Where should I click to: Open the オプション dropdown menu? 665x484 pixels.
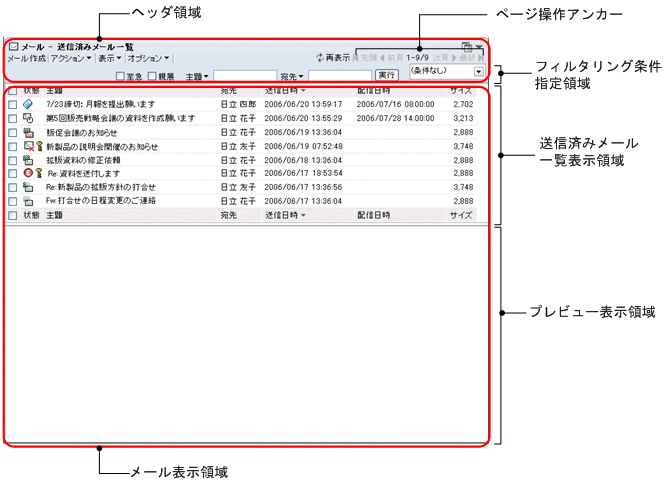pos(148,58)
